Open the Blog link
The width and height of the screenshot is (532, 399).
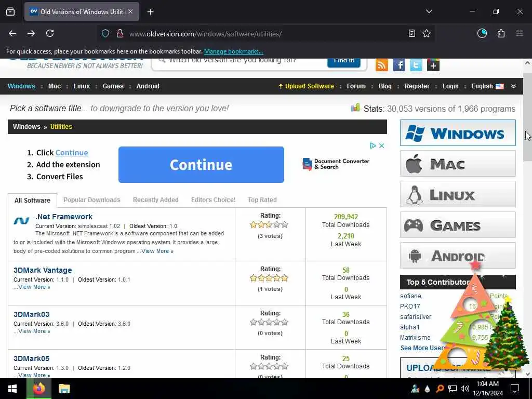coord(385,86)
